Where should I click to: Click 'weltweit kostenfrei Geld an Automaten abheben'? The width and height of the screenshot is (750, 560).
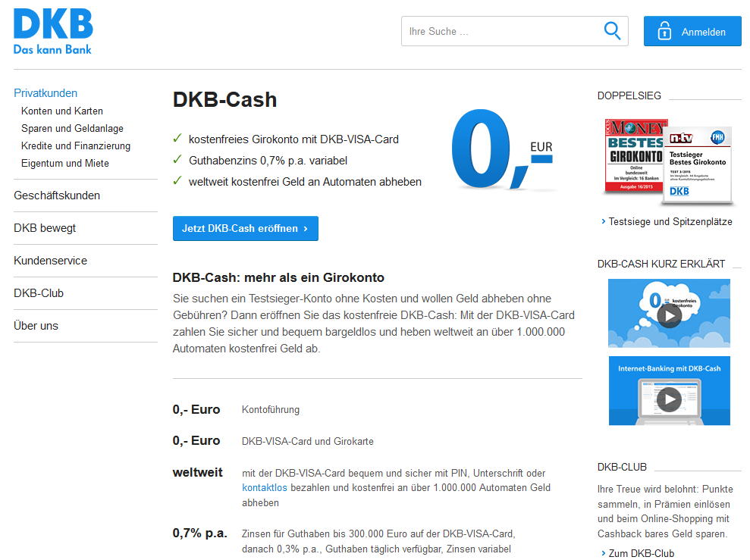[x=305, y=182]
